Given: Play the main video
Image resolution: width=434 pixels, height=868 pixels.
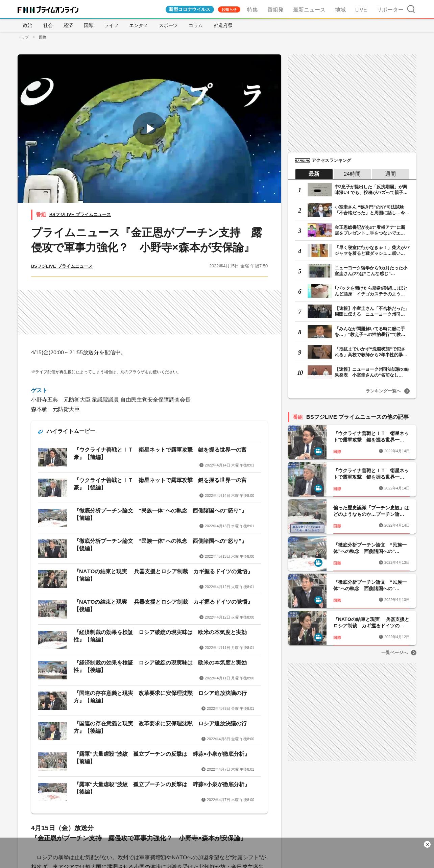Looking at the screenshot, I should [149, 129].
